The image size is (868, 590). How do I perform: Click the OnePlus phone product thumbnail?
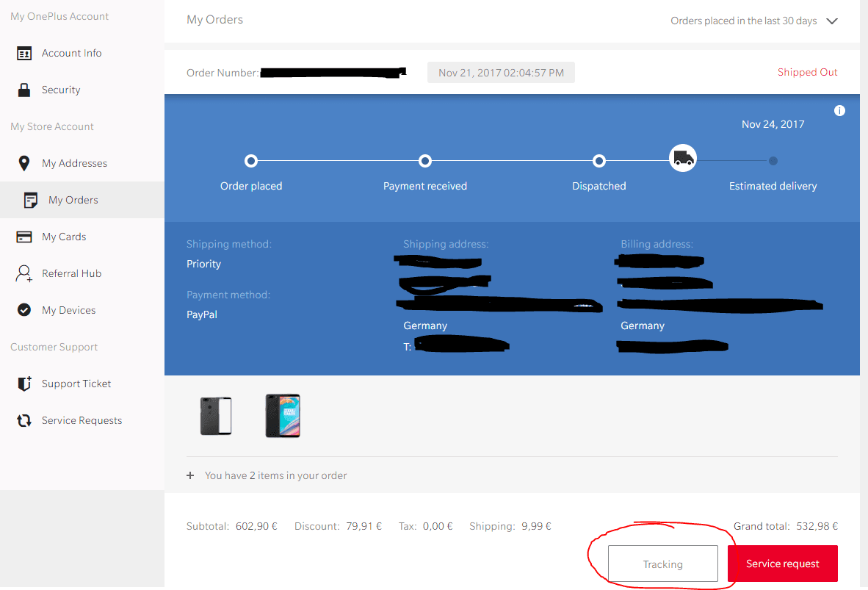[x=283, y=416]
